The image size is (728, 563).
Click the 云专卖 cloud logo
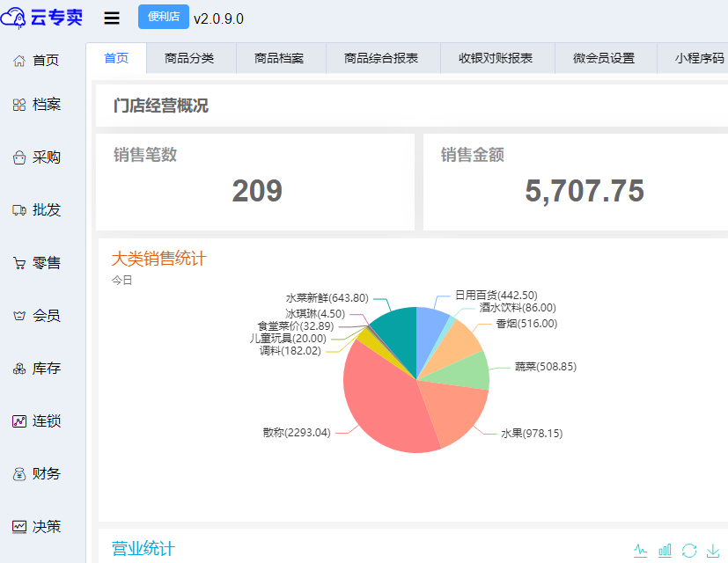coord(42,18)
